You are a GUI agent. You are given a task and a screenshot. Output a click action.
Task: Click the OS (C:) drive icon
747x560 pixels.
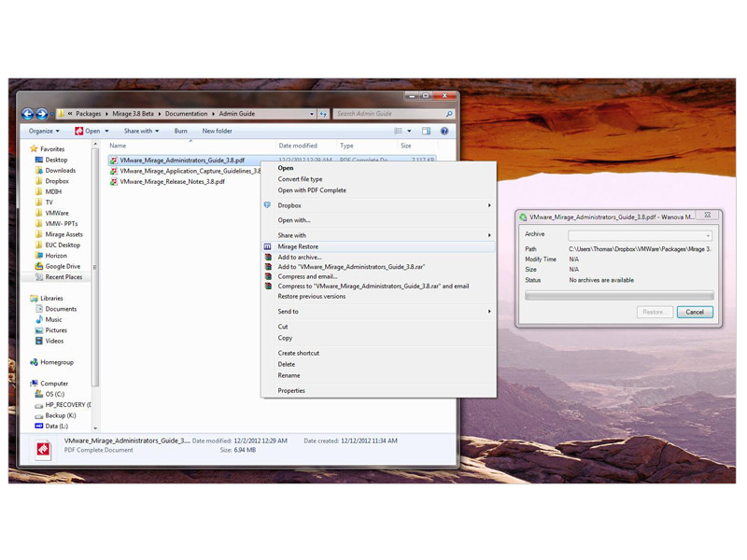tap(39, 394)
